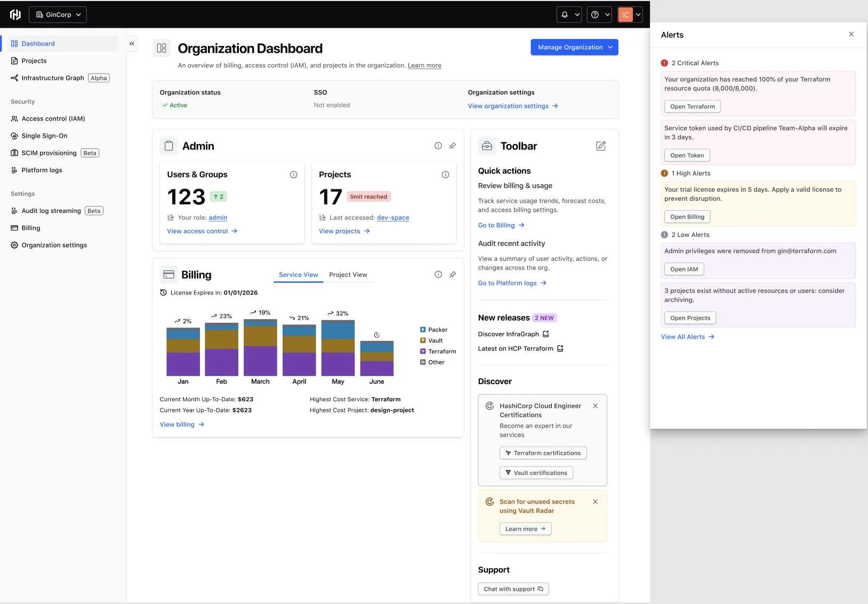868x604 pixels.
Task: Collapse the sidebar with double-chevron icon
Action: point(132,44)
